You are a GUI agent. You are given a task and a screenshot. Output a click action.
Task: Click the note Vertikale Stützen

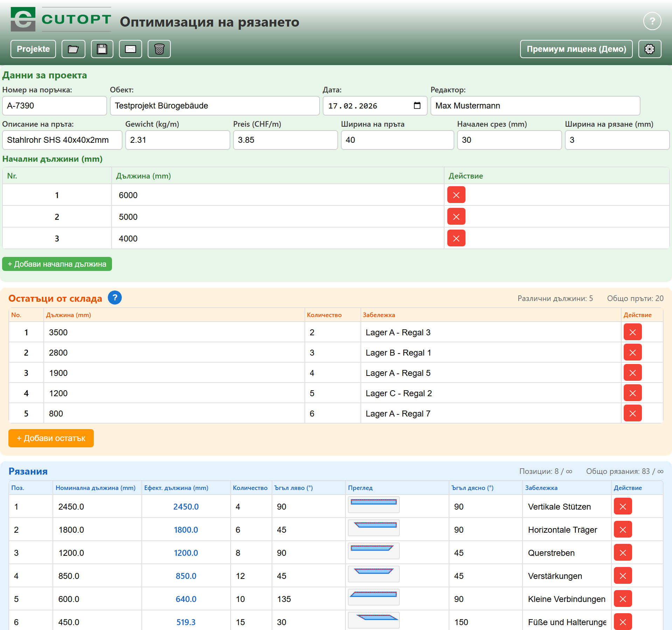(559, 506)
